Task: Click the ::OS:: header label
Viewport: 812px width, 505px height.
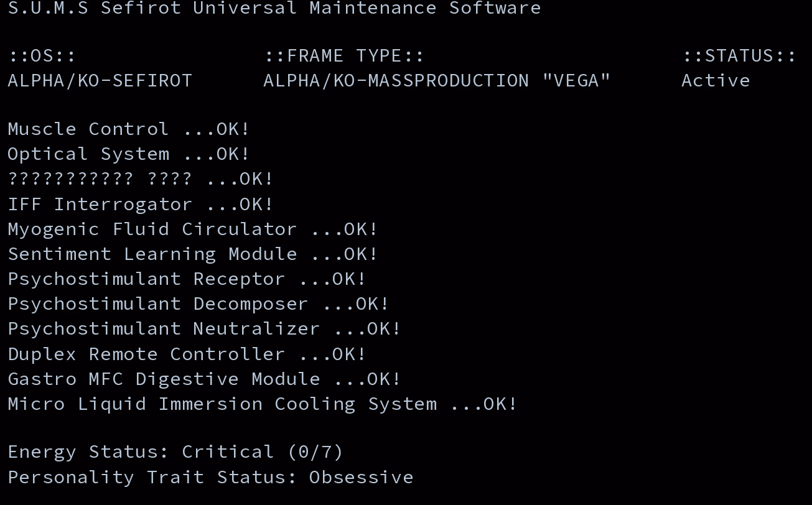Action: pyautogui.click(x=42, y=56)
